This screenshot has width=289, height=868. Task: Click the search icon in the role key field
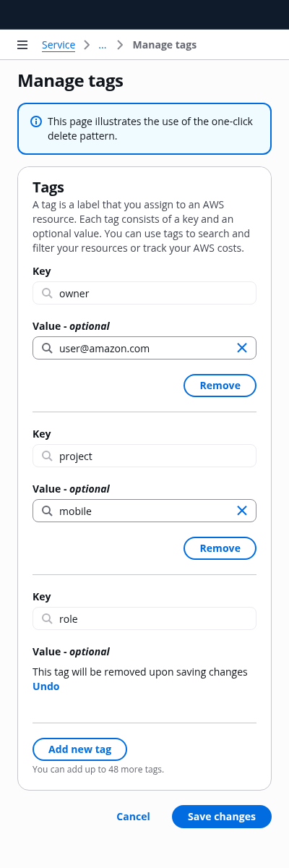click(x=47, y=618)
